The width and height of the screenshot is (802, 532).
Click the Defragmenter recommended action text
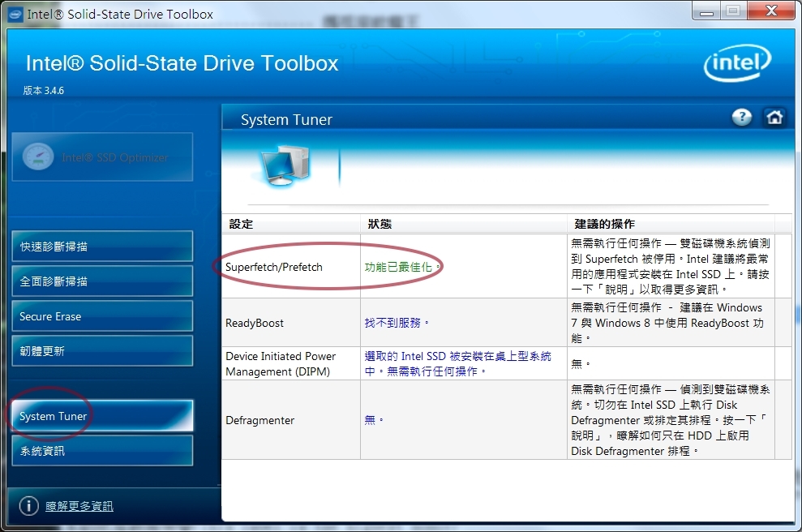click(x=671, y=420)
